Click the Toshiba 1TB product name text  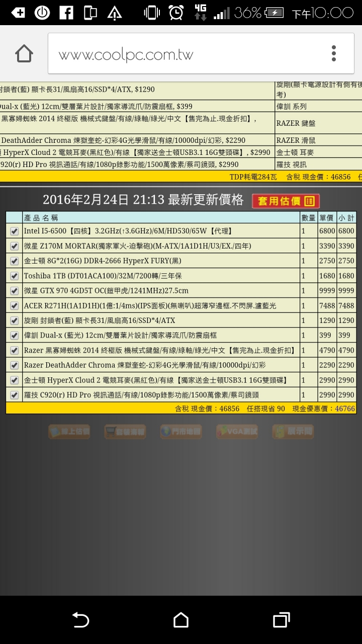click(103, 276)
